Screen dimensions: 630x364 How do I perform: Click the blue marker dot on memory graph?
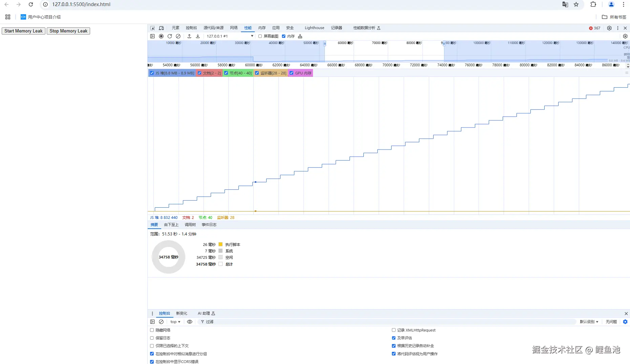(255, 182)
